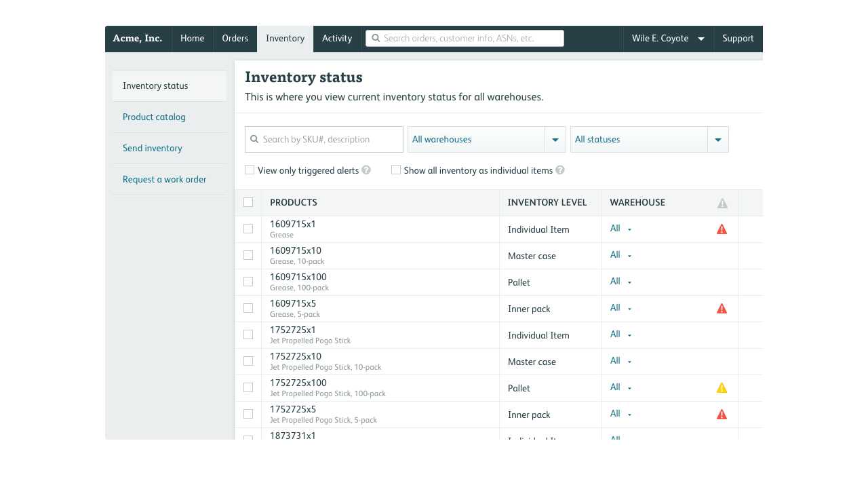
Task: Open the All warehouses dropdown
Action: tap(487, 139)
